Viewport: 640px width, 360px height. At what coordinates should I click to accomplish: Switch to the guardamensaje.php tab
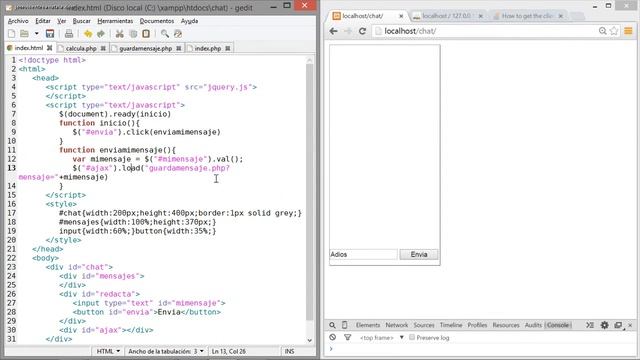pos(146,48)
